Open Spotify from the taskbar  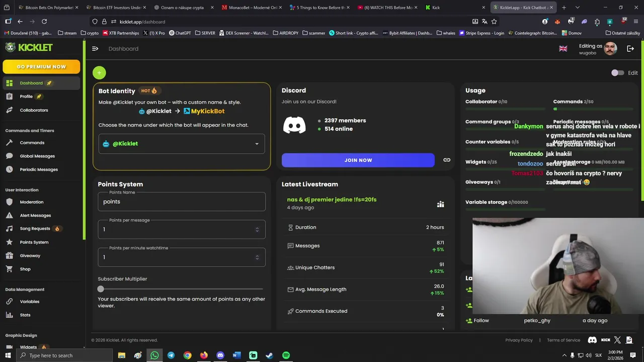(x=286, y=355)
